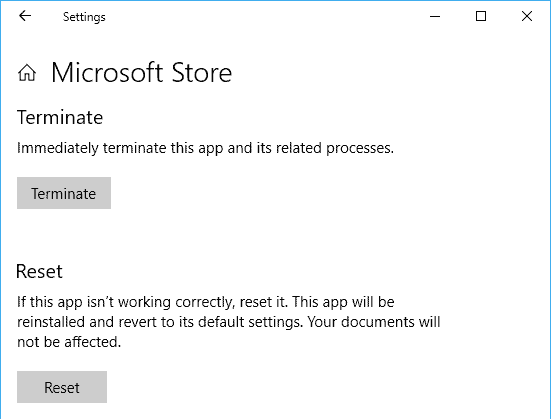Image resolution: width=551 pixels, height=419 pixels.
Task: Open Settings home via the house icon
Action: [x=27, y=73]
